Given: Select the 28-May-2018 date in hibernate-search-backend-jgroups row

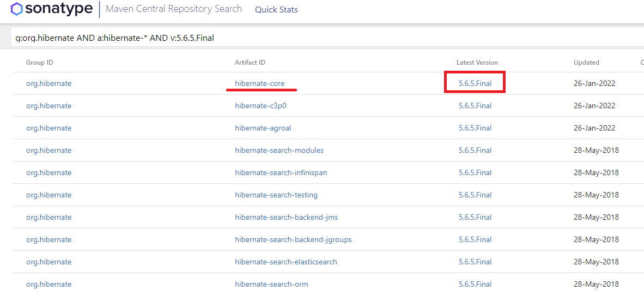Looking at the screenshot, I should 596,239.
